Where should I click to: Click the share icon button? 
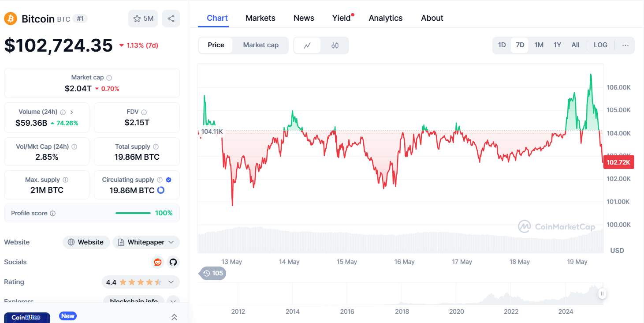pos(171,19)
